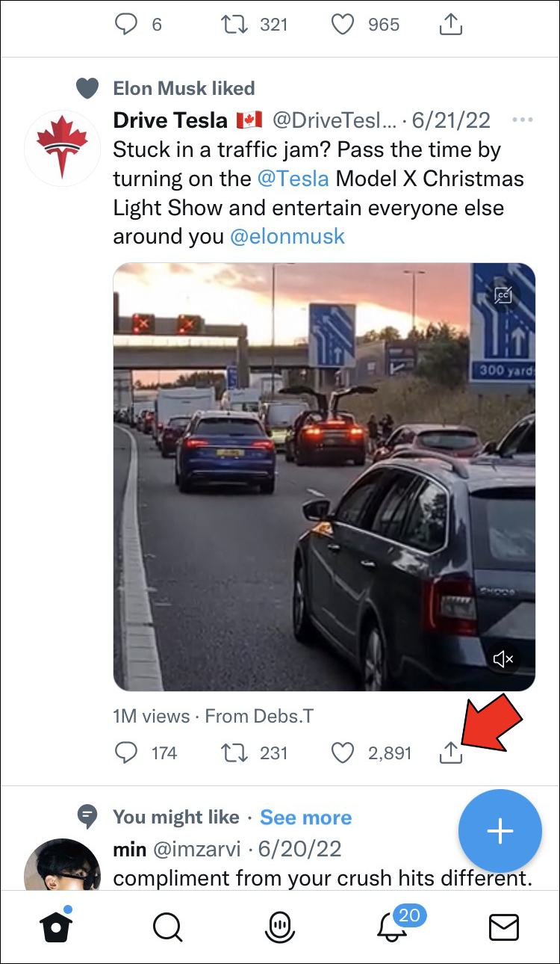Toggle closed captions on the video
Viewport: 560px width, 964px height.
point(503,296)
